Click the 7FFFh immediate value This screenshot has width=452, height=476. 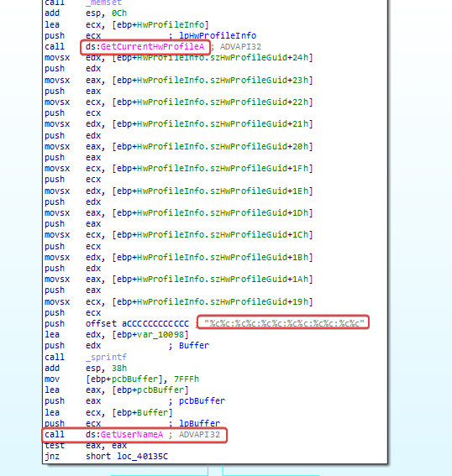click(x=187, y=379)
